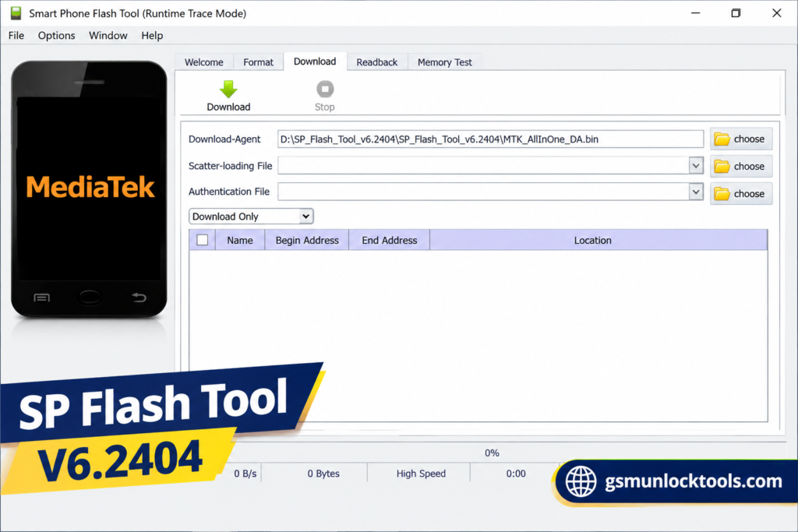
Task: Click the 0% progress bar
Action: click(x=492, y=453)
